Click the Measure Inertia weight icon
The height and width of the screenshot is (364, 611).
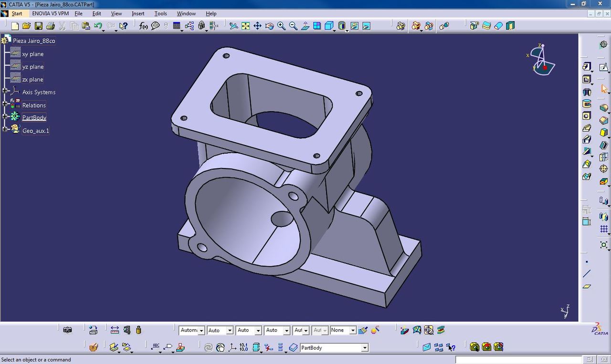138,330
